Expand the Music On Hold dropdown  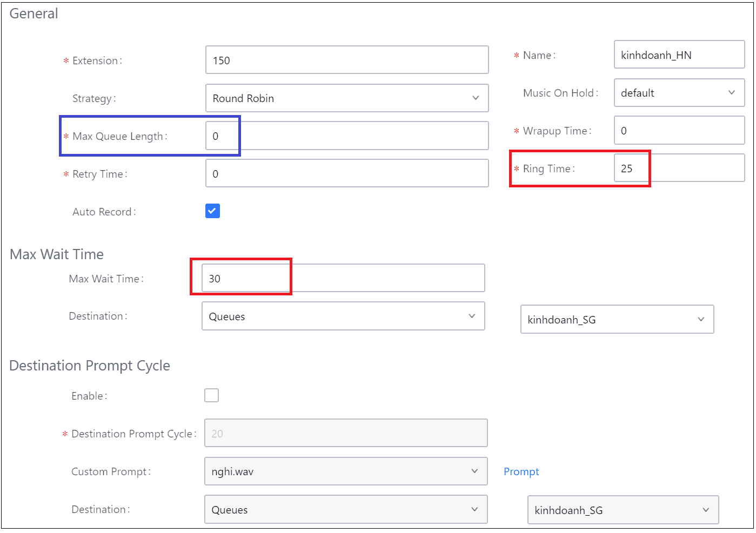[x=679, y=93]
